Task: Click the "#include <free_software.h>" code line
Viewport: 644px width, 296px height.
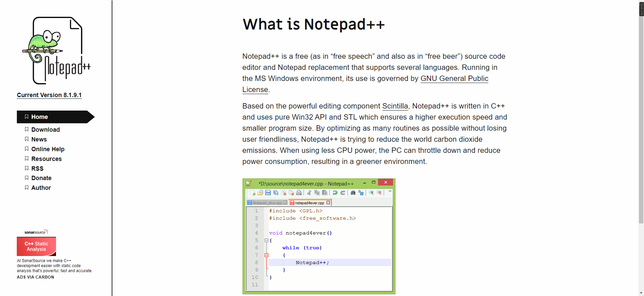Action: [312, 218]
